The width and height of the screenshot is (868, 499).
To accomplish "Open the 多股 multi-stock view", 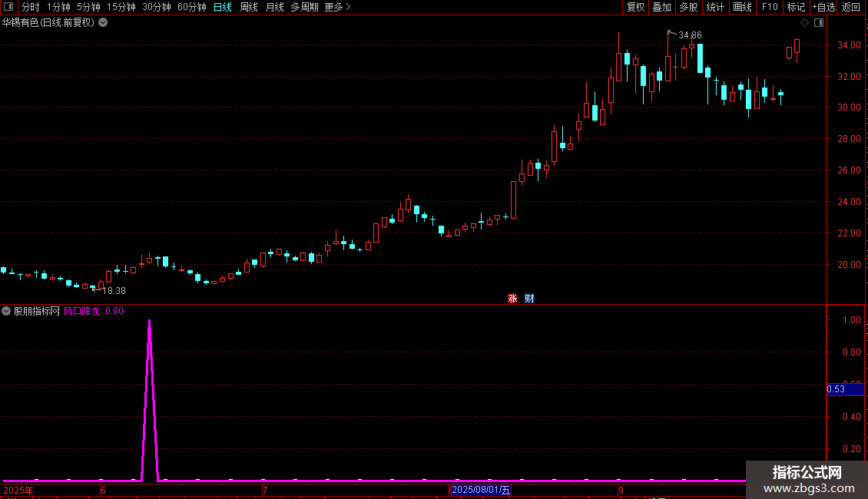I will pyautogui.click(x=688, y=7).
